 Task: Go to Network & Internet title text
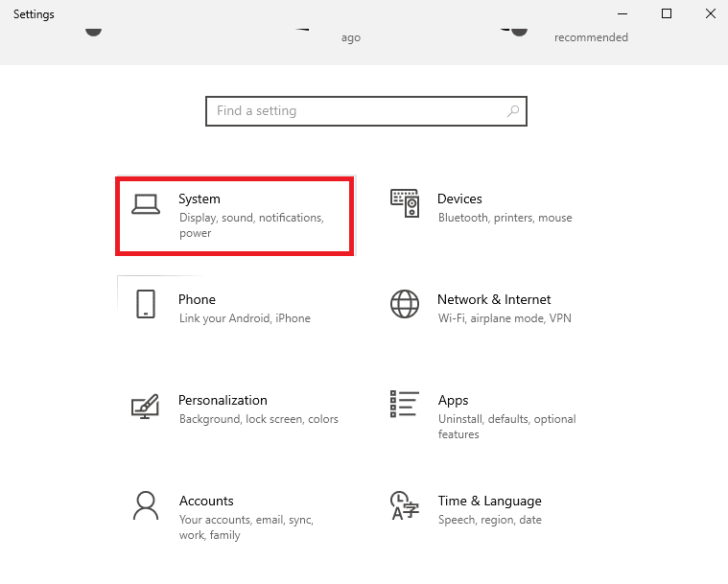[x=494, y=299]
